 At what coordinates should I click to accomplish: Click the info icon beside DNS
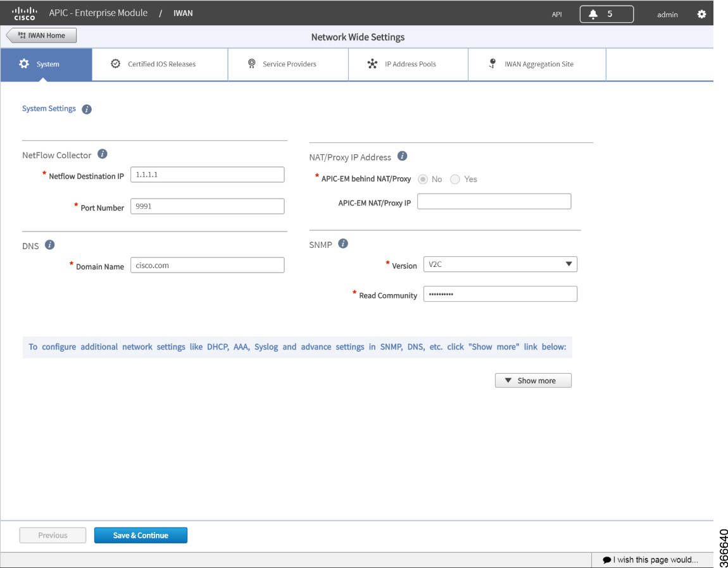pos(49,245)
